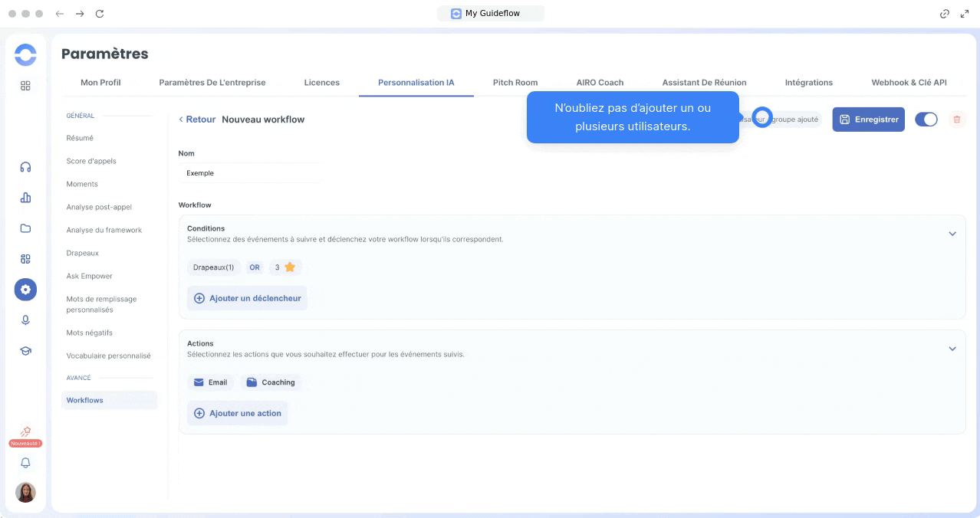980x518 pixels.
Task: Open the AIRO Coach tab
Action: (x=600, y=83)
